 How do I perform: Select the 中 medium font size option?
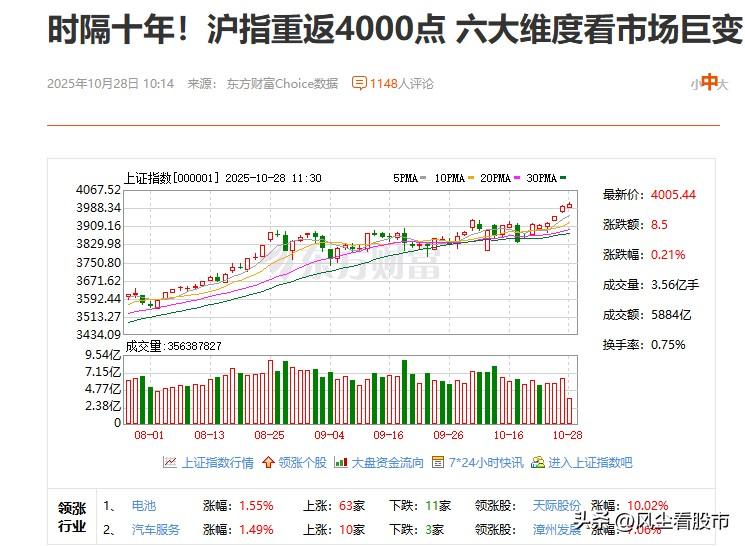pos(709,82)
